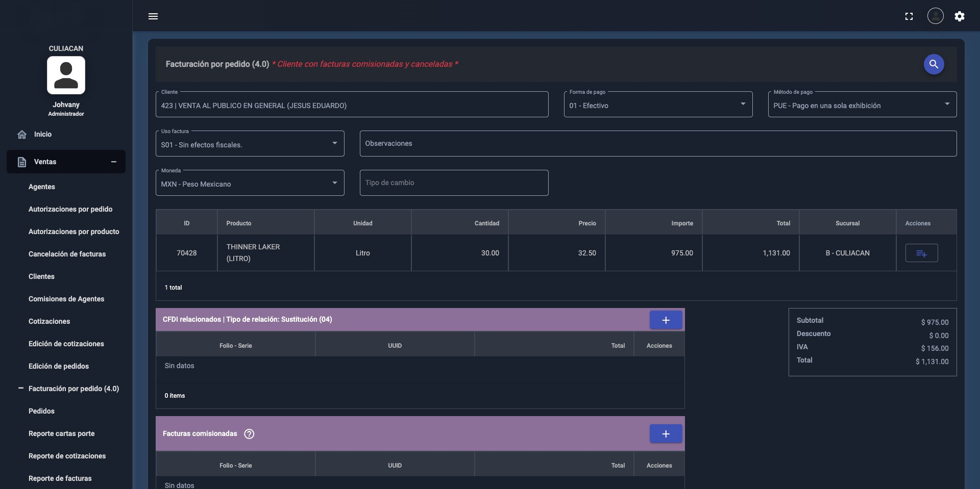The image size is (980, 489).
Task: Open the settings gear icon
Action: point(960,16)
